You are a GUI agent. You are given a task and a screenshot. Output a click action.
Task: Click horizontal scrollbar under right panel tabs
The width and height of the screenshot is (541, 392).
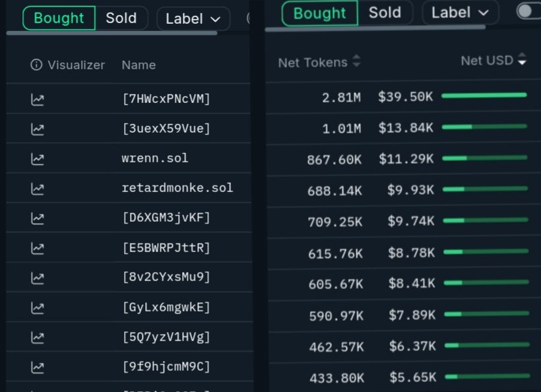click(x=375, y=28)
